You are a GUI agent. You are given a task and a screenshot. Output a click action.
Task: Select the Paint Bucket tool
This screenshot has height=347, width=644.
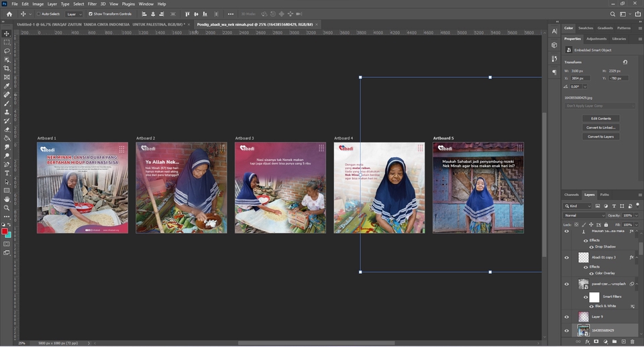pyautogui.click(x=7, y=138)
